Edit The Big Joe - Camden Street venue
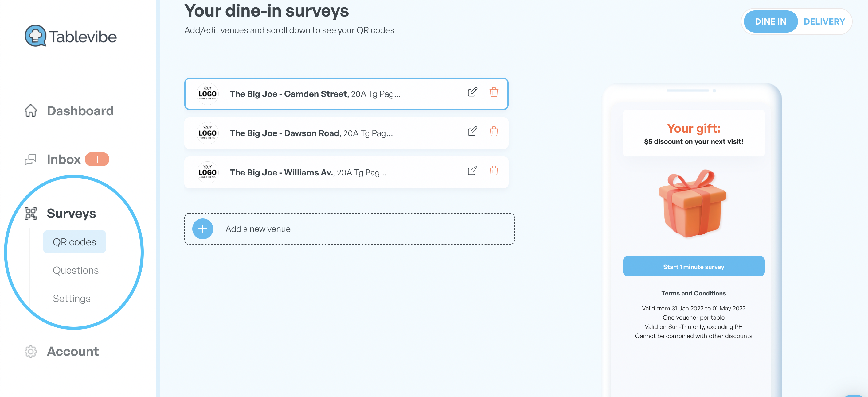The image size is (868, 397). pyautogui.click(x=472, y=92)
